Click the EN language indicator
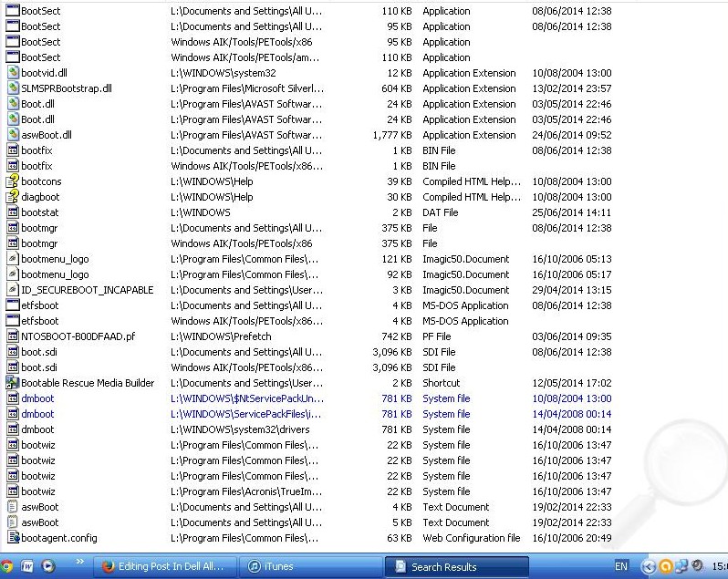Image resolution: width=728 pixels, height=579 pixels. click(620, 566)
